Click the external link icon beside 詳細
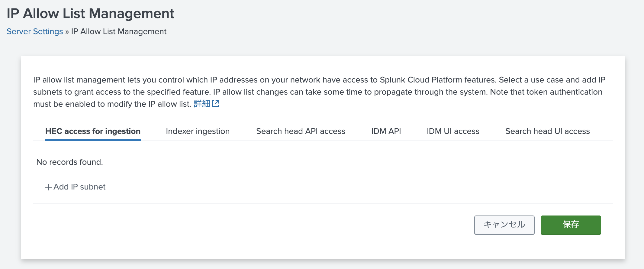 (x=216, y=104)
